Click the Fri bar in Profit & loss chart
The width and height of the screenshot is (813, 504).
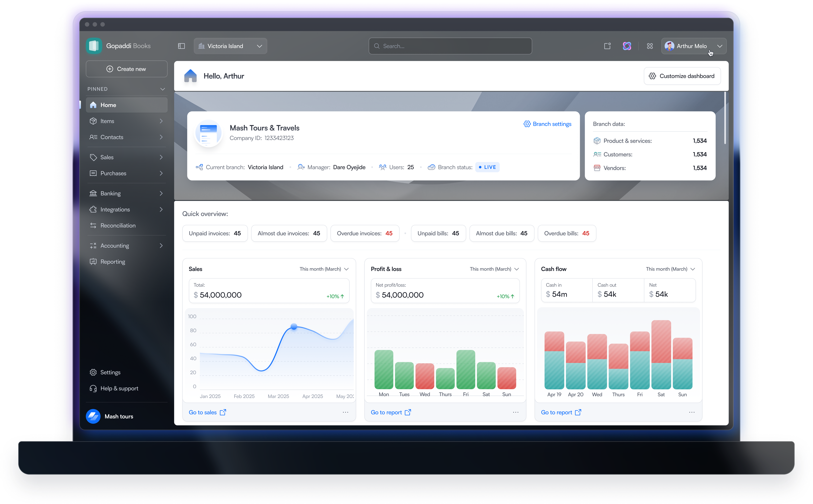point(466,369)
